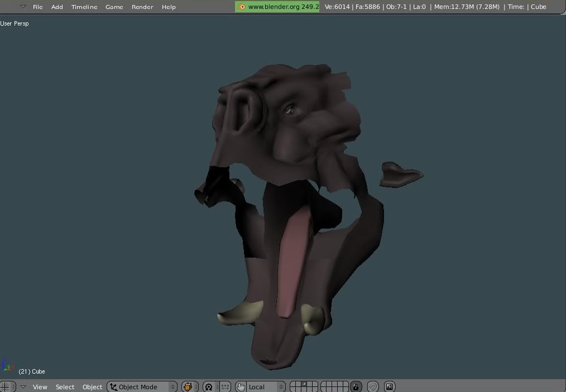Click the greyed-out icon next to the lock

(372, 386)
